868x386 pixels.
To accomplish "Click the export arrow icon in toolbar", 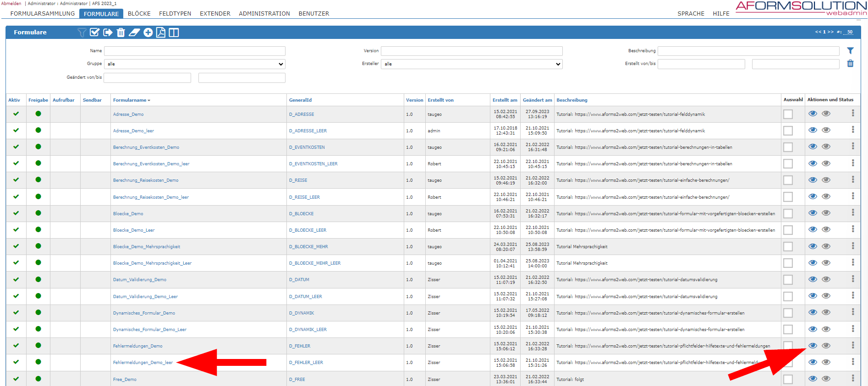I will [108, 33].
